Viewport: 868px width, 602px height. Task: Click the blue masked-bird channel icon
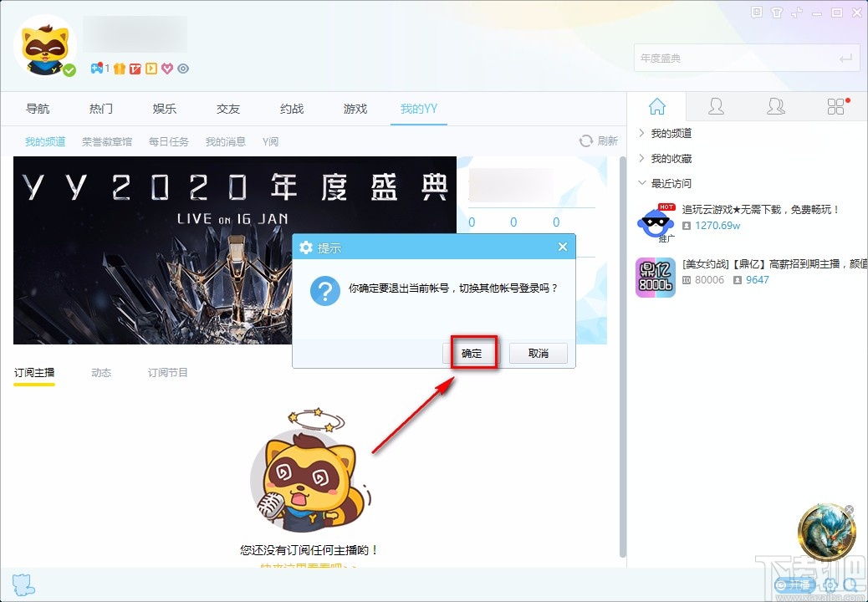(x=656, y=223)
